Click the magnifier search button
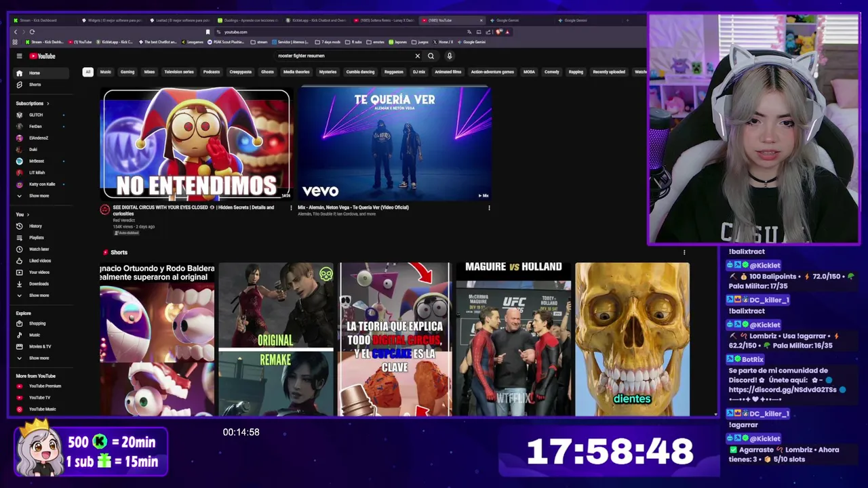The width and height of the screenshot is (868, 488). tap(431, 56)
